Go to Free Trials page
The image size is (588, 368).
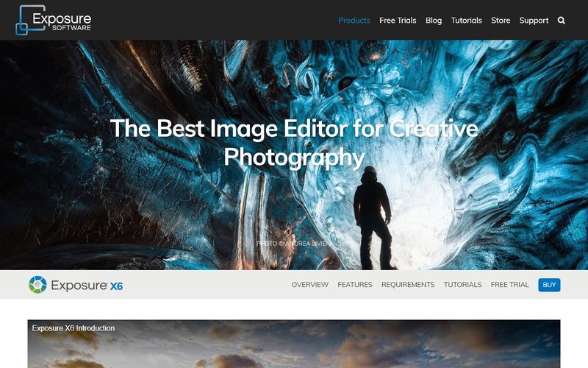click(398, 21)
